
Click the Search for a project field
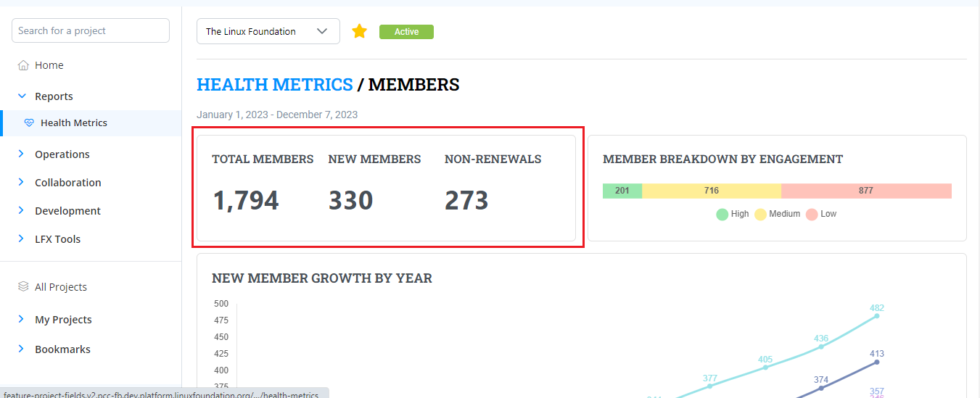91,30
